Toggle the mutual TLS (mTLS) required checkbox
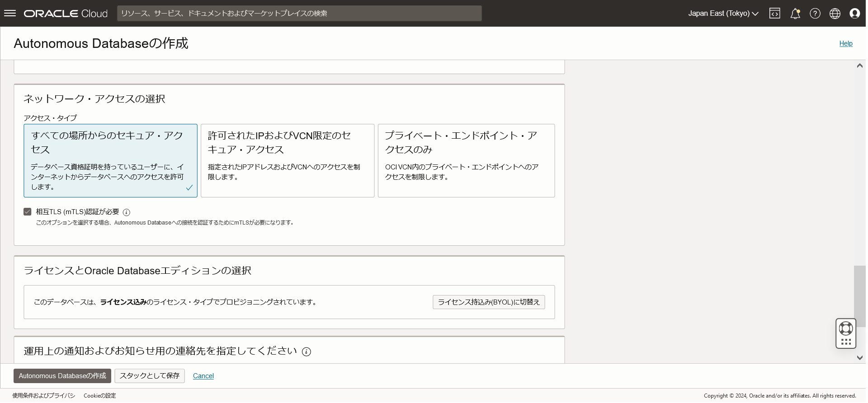 pyautogui.click(x=28, y=212)
